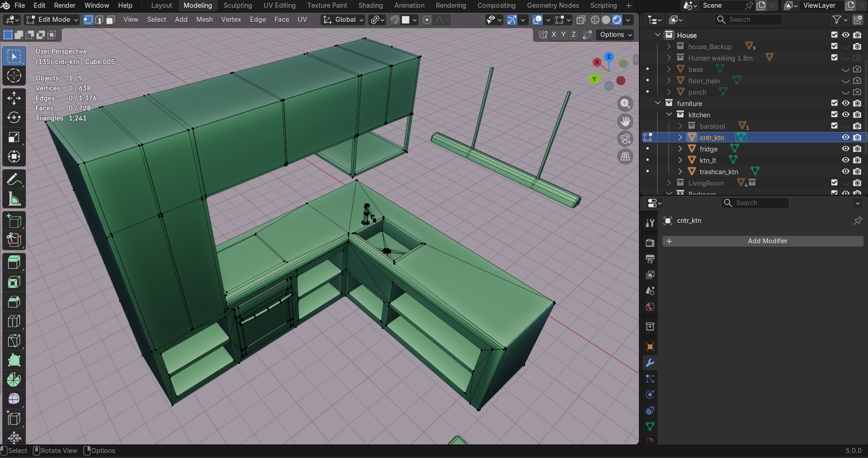Screen dimensions: 868x458
Task: Toggle X-ray view in the viewport header
Action: [x=581, y=20]
